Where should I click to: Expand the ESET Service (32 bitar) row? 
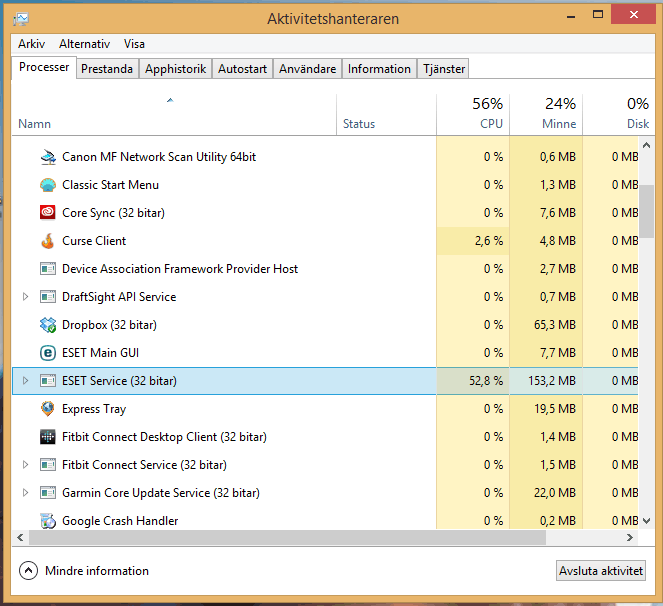pos(25,381)
